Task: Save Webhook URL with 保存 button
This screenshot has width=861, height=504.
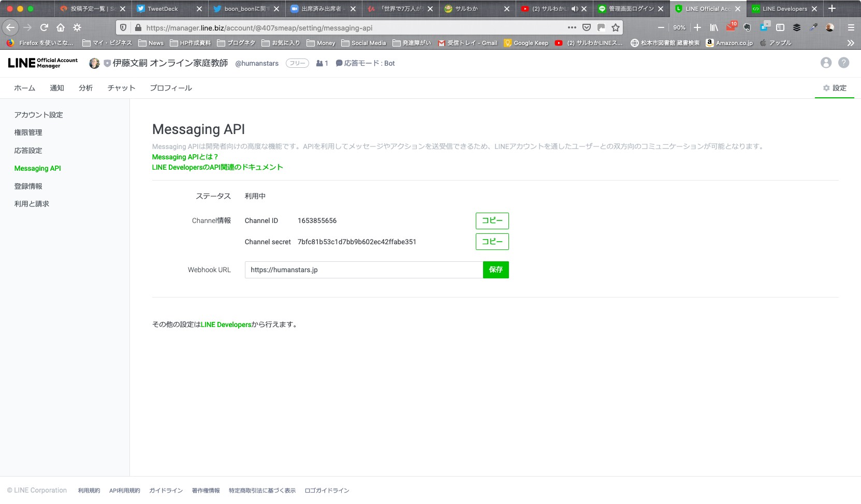Action: tap(496, 270)
